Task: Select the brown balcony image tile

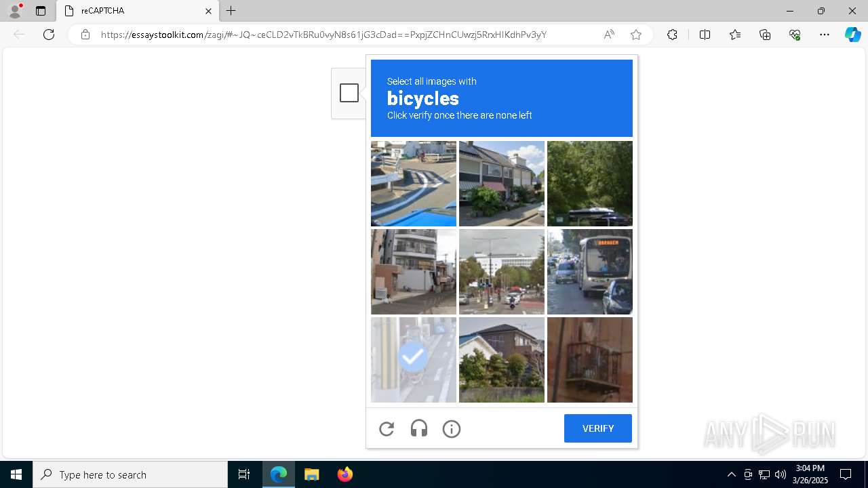Action: pos(590,360)
